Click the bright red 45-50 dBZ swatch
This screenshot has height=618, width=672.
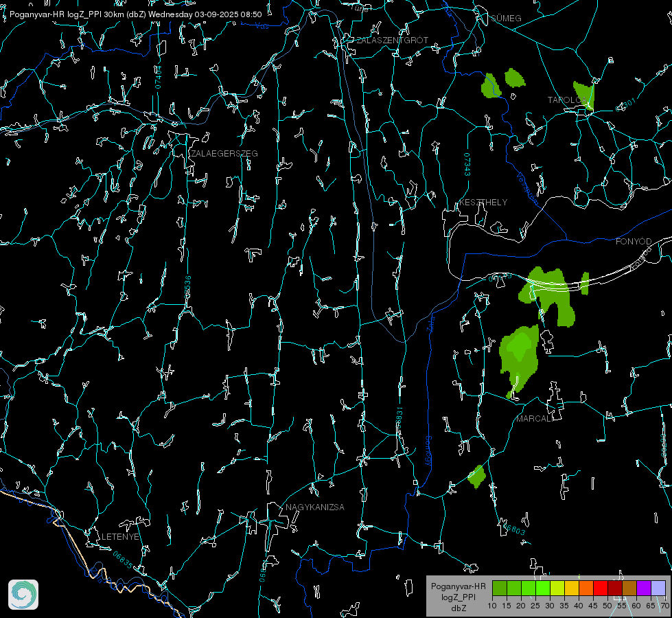601,588
